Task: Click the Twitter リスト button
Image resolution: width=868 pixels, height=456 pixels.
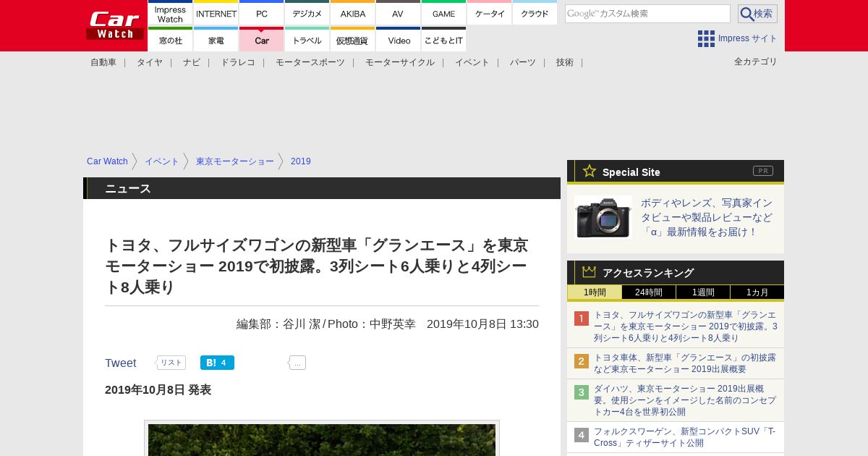Action: click(171, 363)
